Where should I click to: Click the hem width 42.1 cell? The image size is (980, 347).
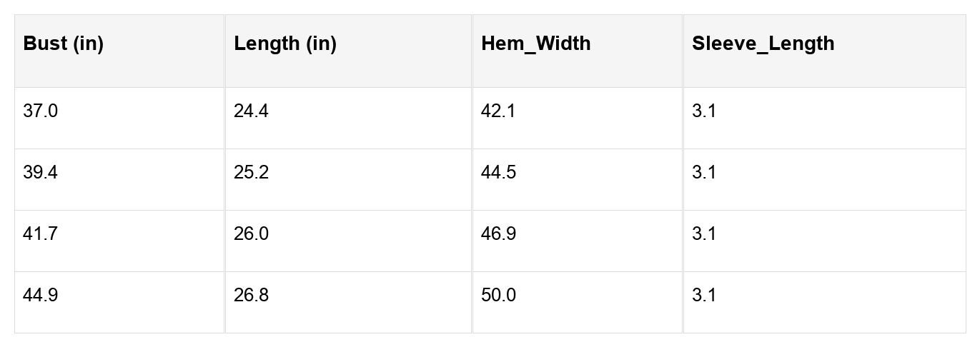[498, 111]
